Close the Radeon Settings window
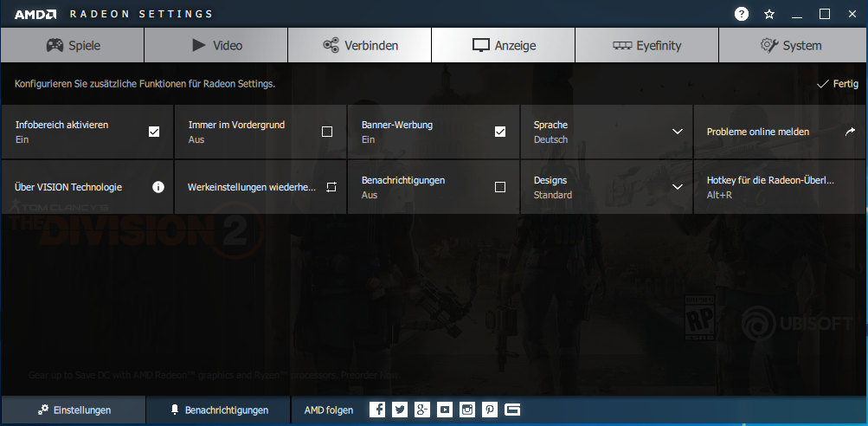This screenshot has width=868, height=426. point(852,15)
